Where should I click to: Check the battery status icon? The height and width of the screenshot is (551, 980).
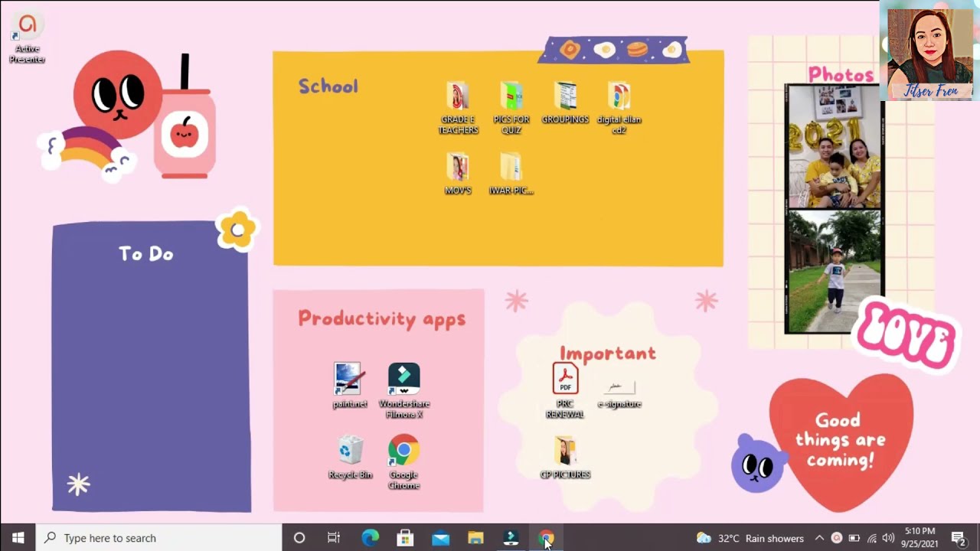(x=854, y=538)
